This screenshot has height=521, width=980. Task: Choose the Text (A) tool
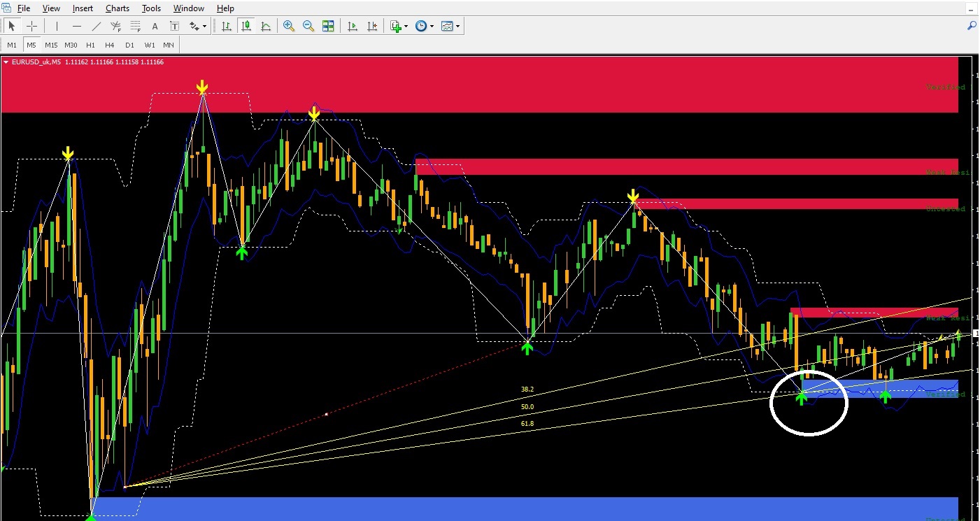(x=155, y=26)
